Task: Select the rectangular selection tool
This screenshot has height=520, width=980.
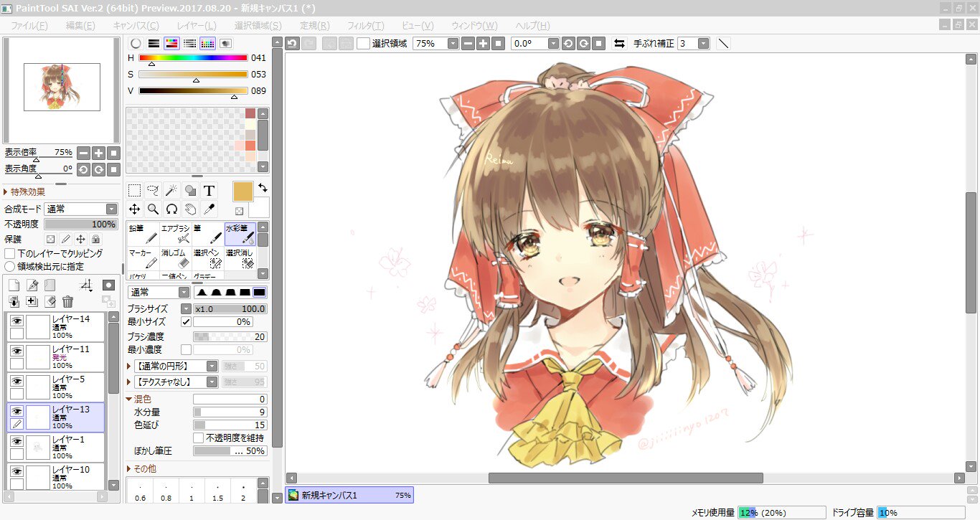Action: [x=134, y=190]
